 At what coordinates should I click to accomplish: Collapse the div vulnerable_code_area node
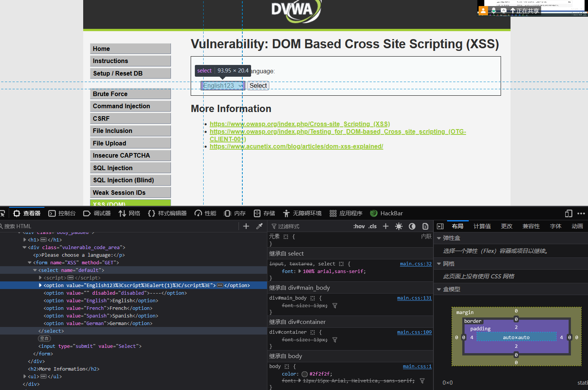25,248
